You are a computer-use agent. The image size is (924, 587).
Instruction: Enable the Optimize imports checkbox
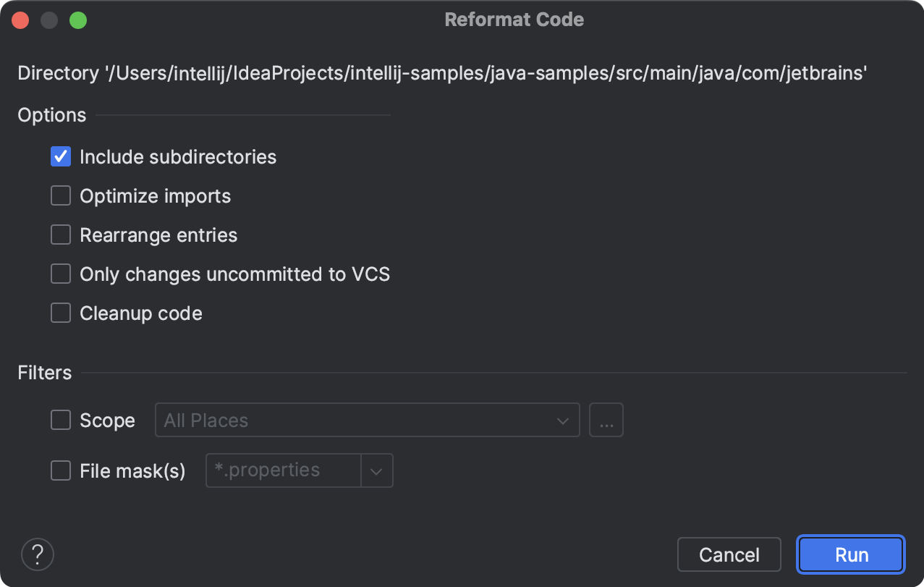60,195
